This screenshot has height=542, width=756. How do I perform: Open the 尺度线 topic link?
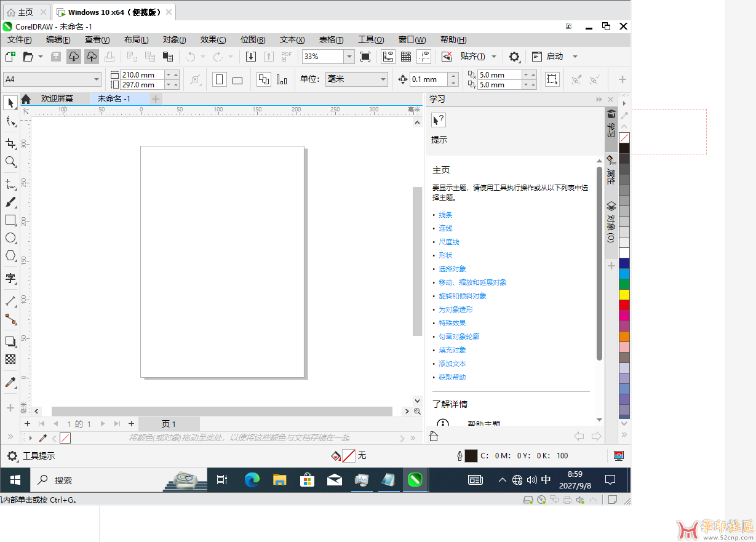(x=449, y=242)
